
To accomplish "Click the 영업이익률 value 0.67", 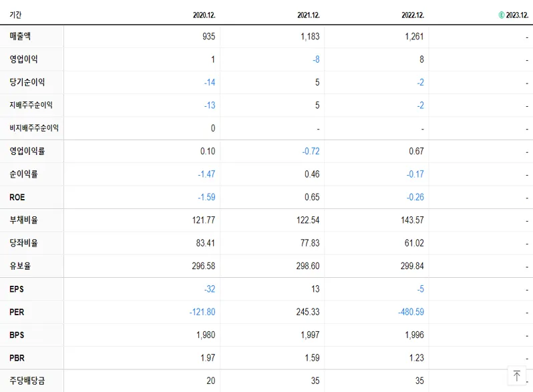I will coord(416,152).
